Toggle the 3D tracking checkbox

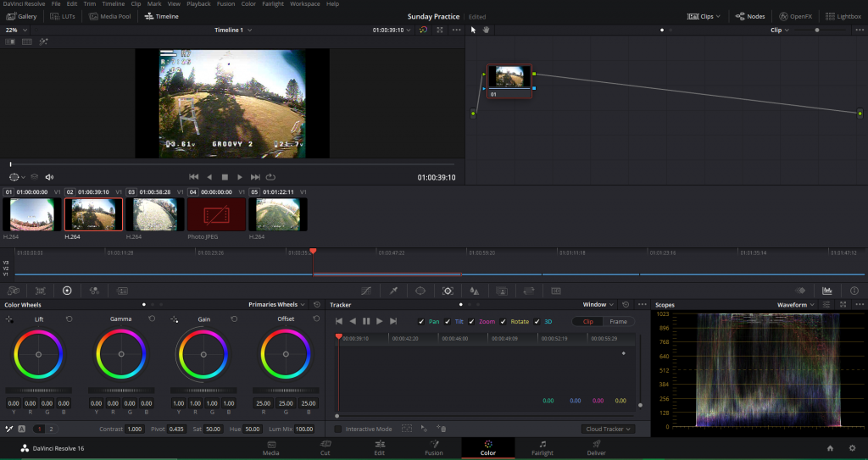(x=537, y=322)
